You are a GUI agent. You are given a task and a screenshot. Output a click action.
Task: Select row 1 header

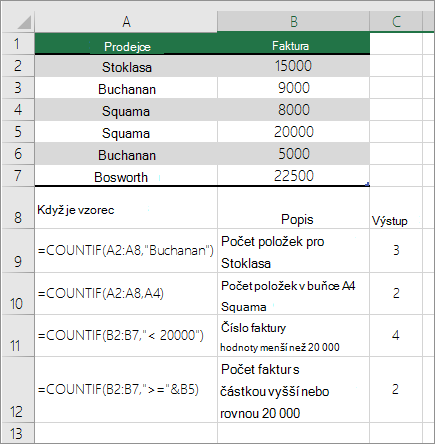point(17,44)
